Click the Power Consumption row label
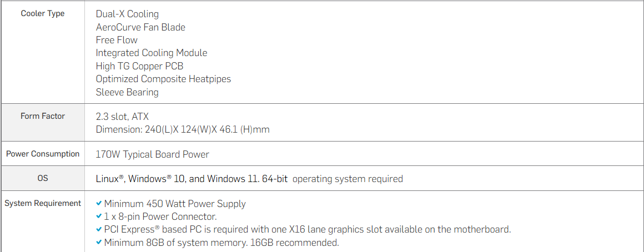This screenshot has height=252, width=644. pos(43,154)
